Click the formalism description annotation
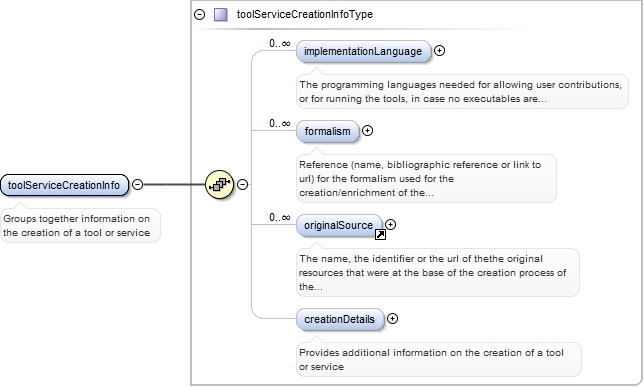 click(426, 178)
